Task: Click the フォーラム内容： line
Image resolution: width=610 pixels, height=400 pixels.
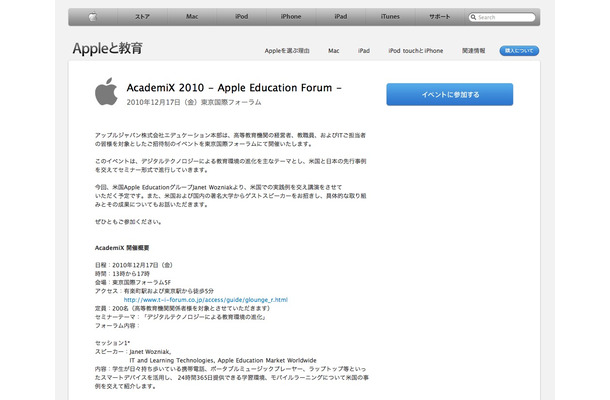Action: (x=117, y=326)
